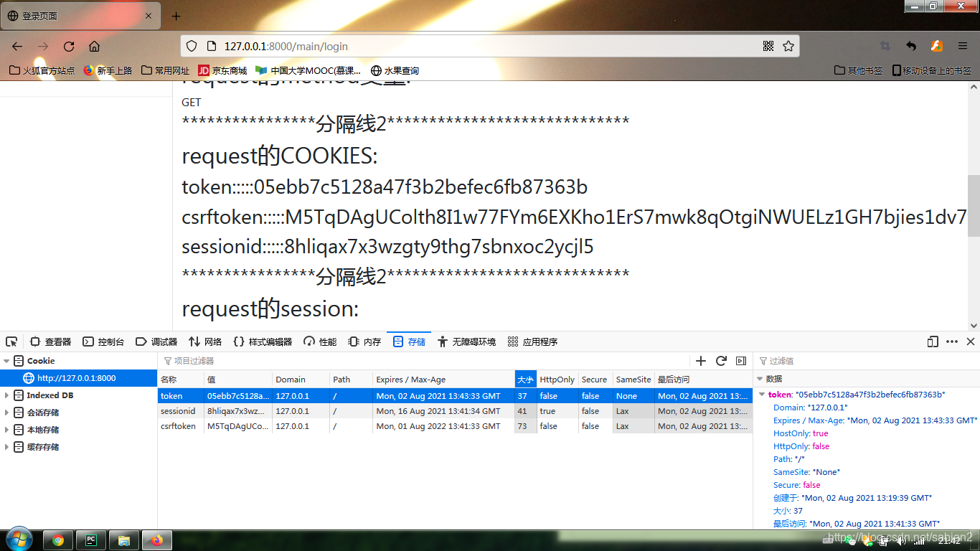Select the csrftoken cookie row
The image size is (980, 551).
[x=455, y=426]
